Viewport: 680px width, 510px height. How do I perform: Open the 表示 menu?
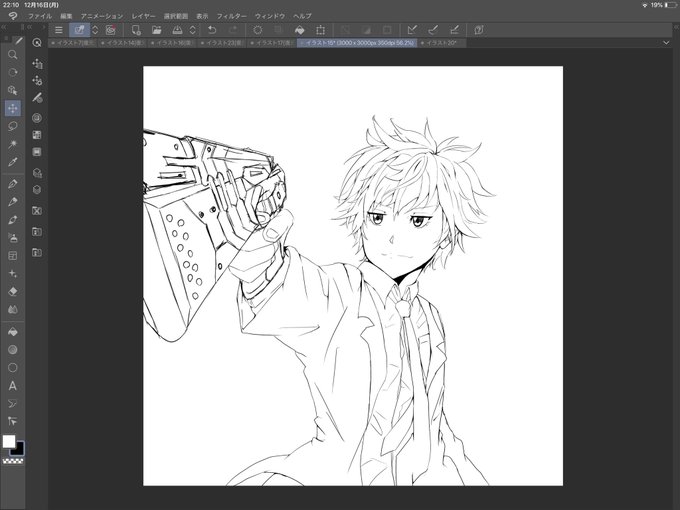click(203, 16)
